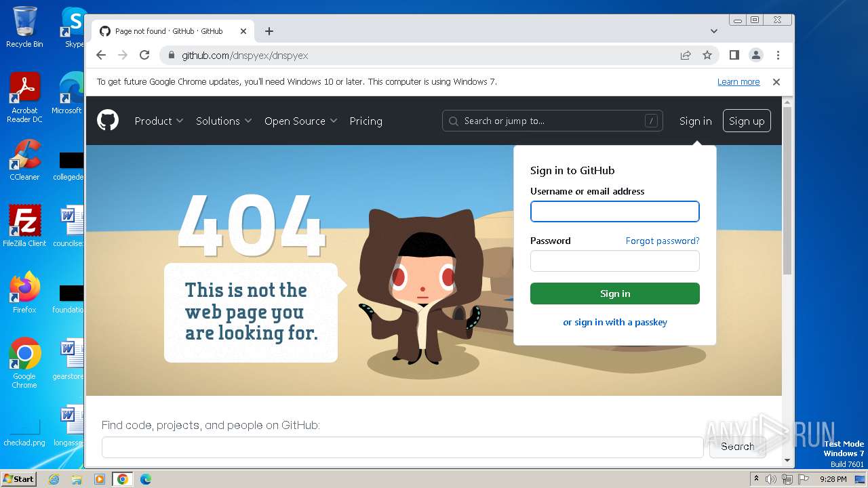868x488 pixels.
Task: Click Action Center flag tray icon
Action: point(802,479)
